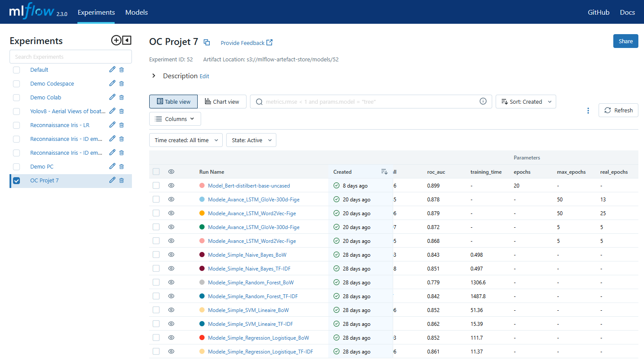Click the red color dot of Regression_Logistique_BoW run
The image size is (644, 363).
pos(202,338)
